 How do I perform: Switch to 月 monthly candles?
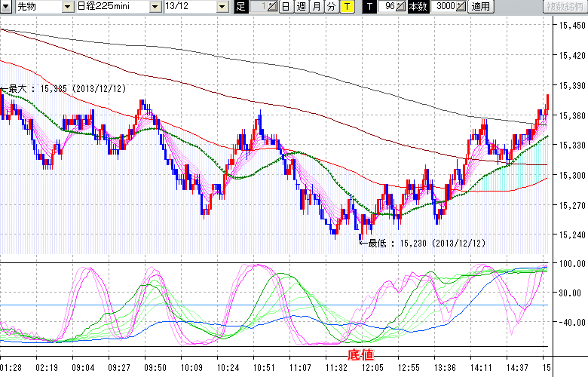point(316,7)
